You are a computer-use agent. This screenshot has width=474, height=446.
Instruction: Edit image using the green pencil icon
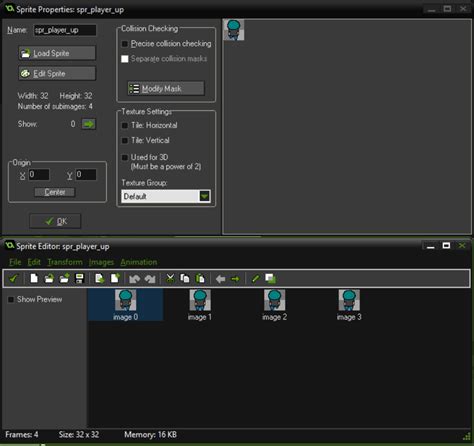pos(255,278)
